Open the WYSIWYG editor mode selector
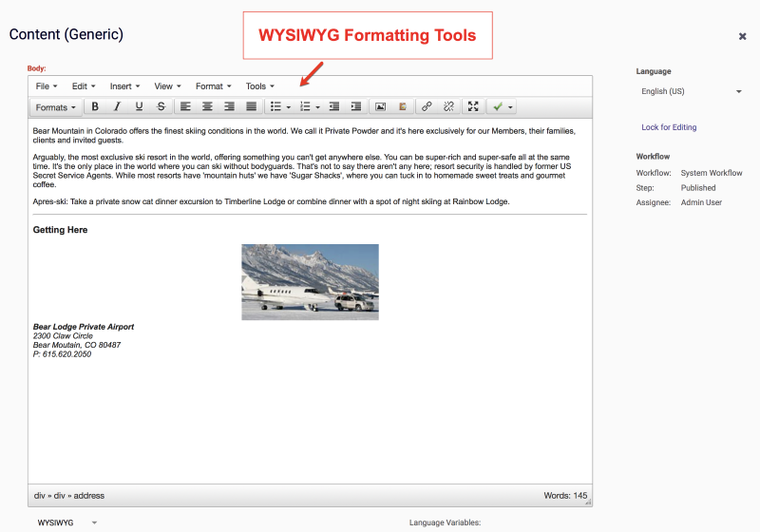 point(67,522)
